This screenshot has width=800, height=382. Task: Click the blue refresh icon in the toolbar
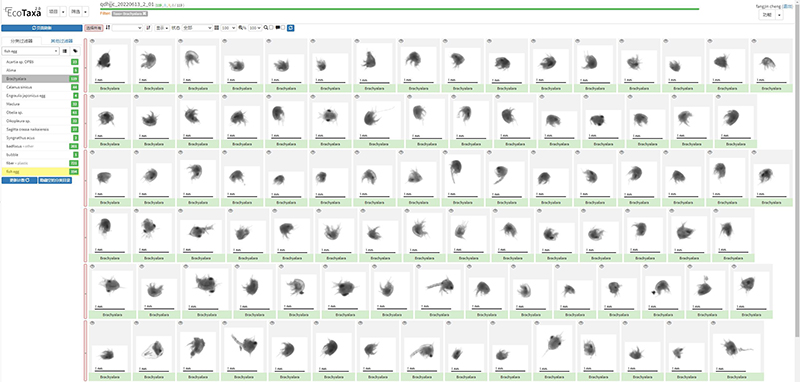click(290, 28)
